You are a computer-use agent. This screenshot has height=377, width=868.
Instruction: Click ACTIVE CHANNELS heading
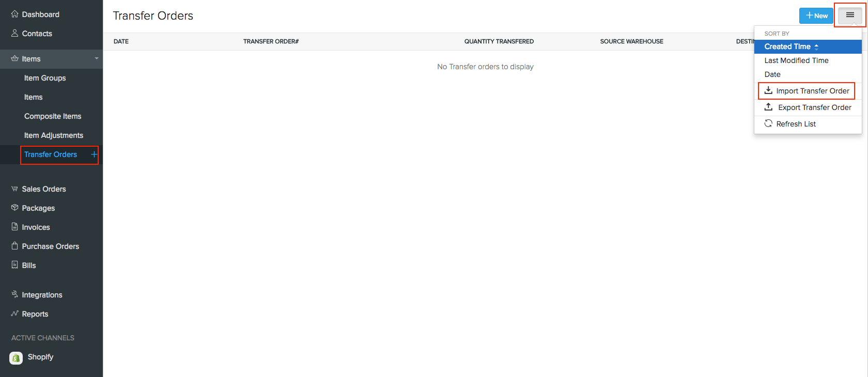pyautogui.click(x=43, y=338)
